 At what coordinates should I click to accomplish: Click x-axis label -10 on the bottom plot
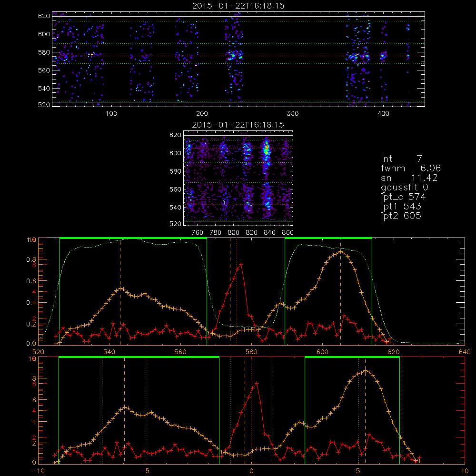coord(38,471)
